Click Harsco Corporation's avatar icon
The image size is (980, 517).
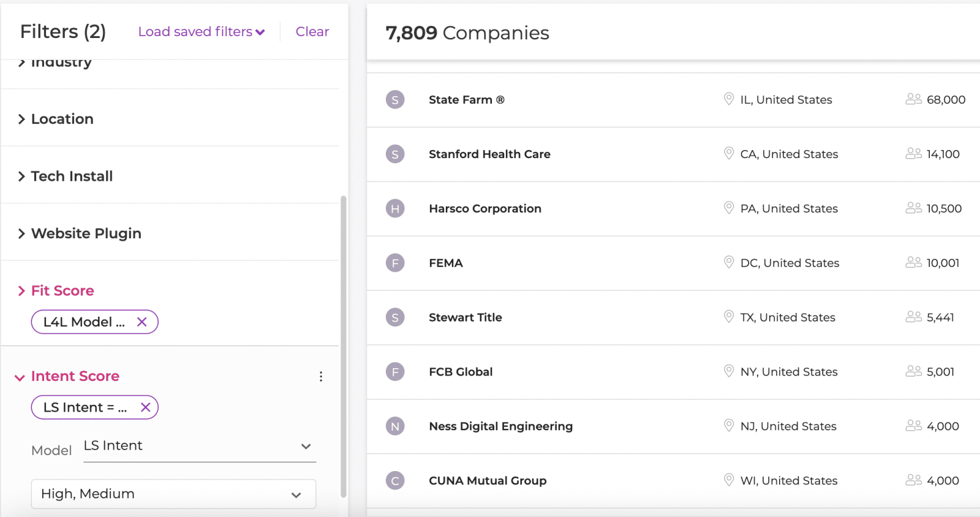tap(395, 208)
